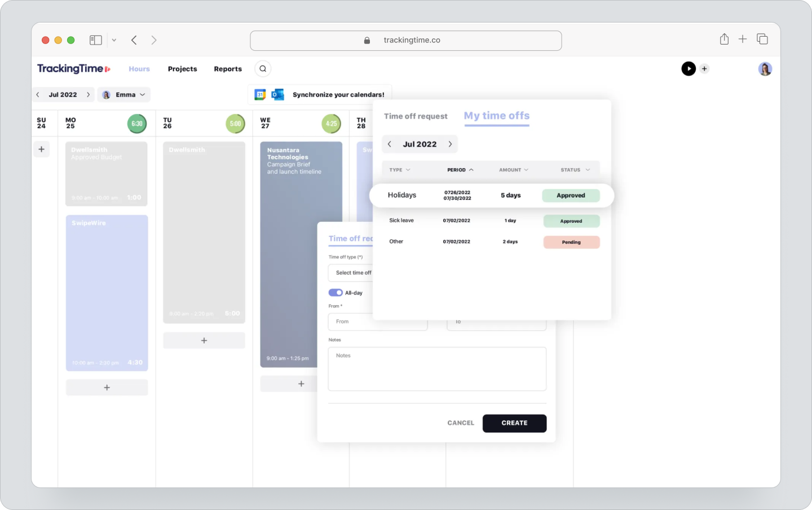Open the Emma user selector dropdown
Screen dimensions: 812x510
pyautogui.click(x=123, y=94)
